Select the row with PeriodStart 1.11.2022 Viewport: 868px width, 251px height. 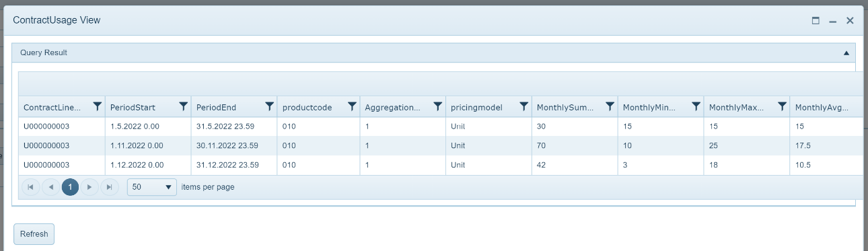pos(441,145)
